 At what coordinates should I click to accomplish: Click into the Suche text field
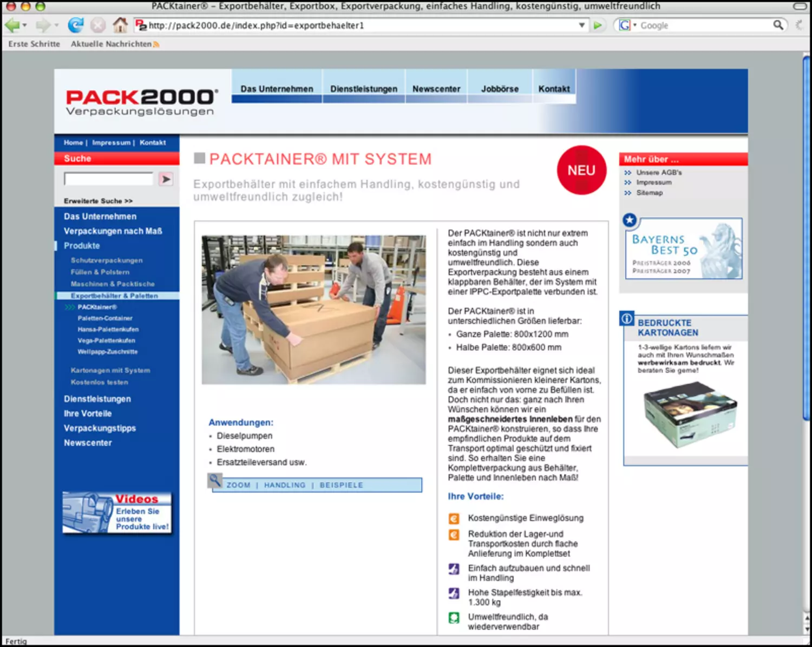click(x=109, y=179)
